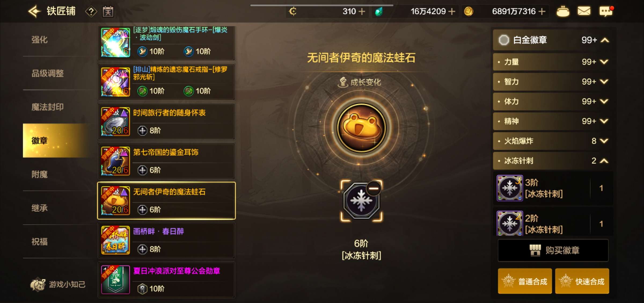Remove the socketed emblem with minus icon
This screenshot has height=303, width=644.
point(374,188)
